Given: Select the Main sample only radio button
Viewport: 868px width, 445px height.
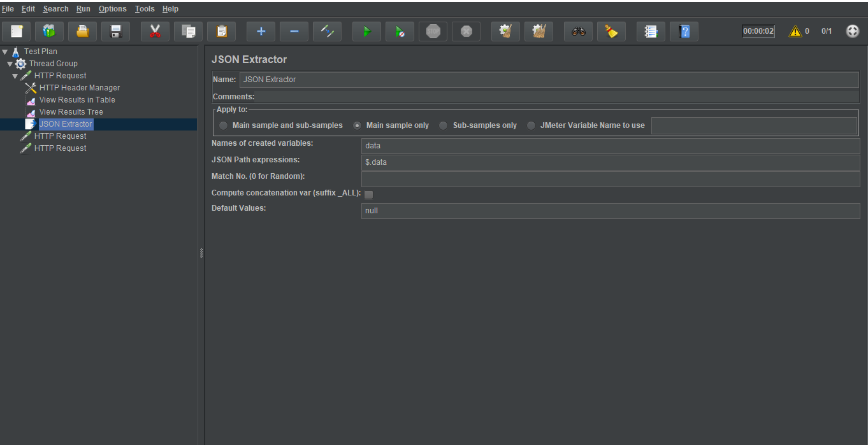Looking at the screenshot, I should tap(357, 125).
